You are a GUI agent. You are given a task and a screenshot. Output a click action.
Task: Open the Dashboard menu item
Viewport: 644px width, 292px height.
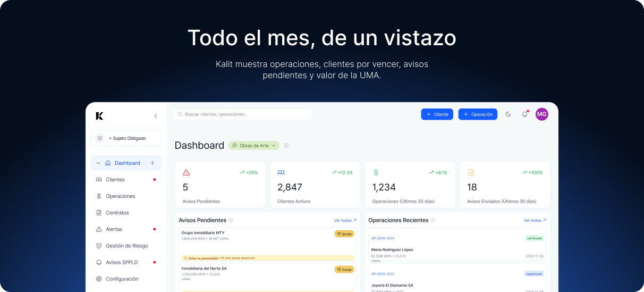click(126, 163)
